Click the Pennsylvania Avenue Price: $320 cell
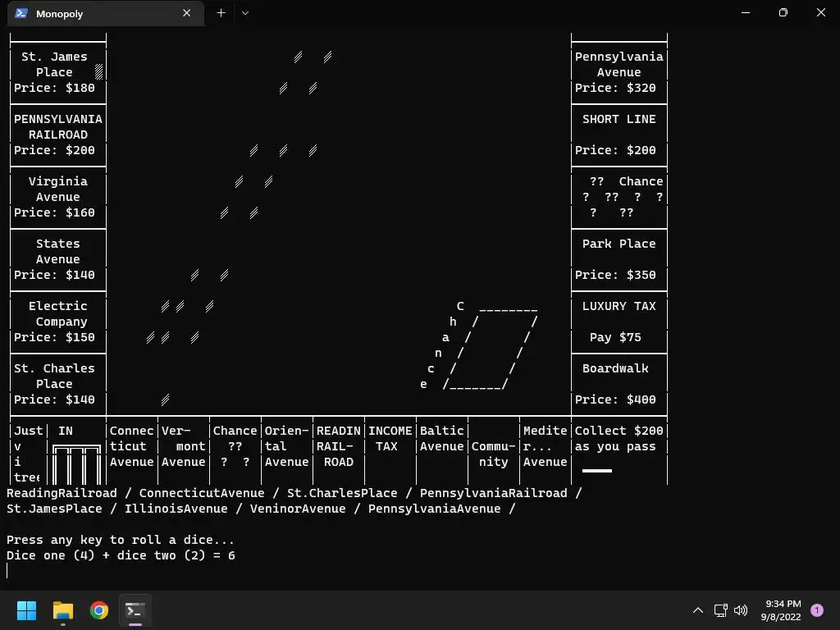 coord(619,72)
